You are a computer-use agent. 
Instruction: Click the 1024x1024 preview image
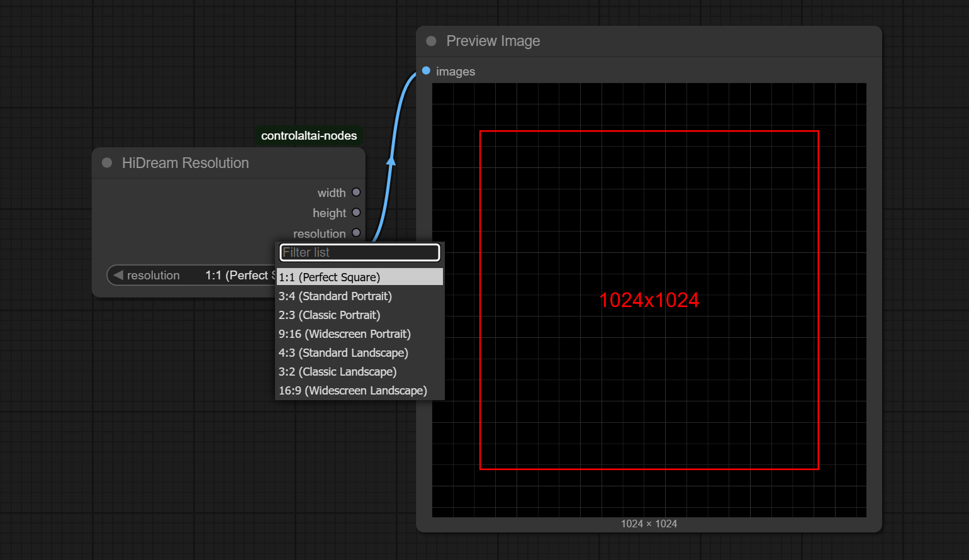click(x=649, y=300)
